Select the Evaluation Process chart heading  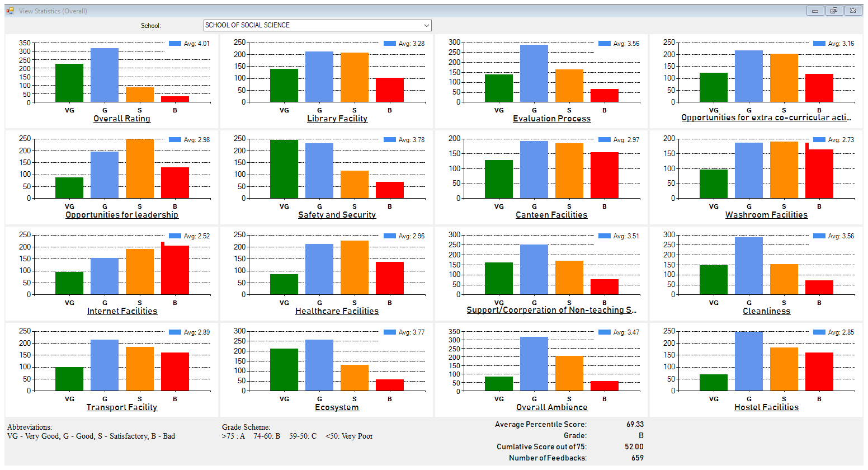pos(551,119)
